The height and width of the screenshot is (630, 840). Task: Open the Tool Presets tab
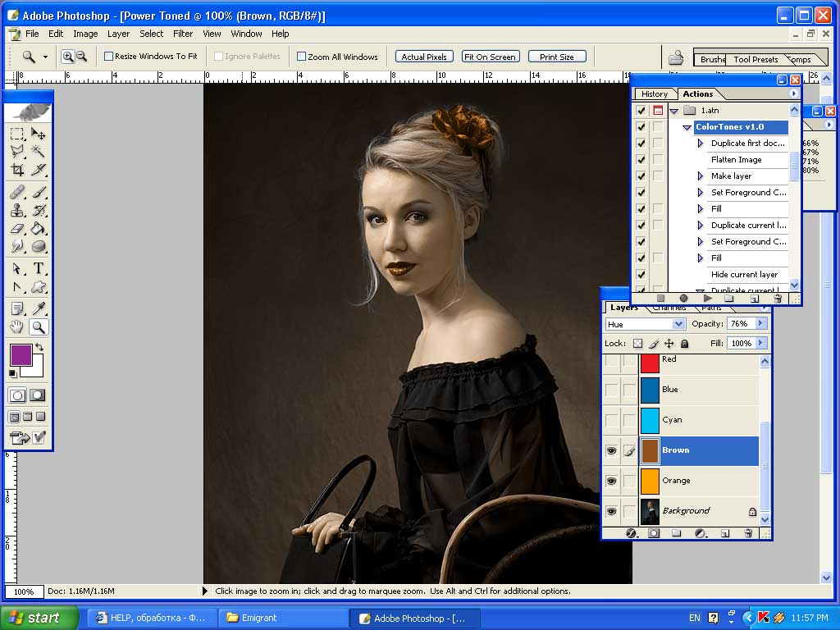tap(756, 59)
